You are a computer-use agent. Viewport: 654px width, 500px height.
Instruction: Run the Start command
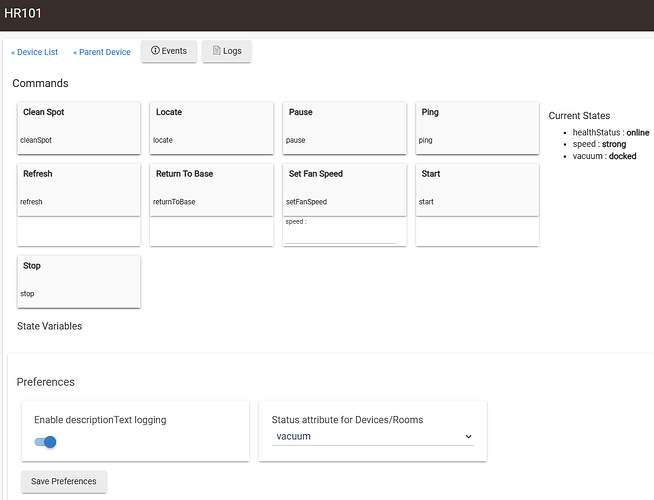pos(477,190)
